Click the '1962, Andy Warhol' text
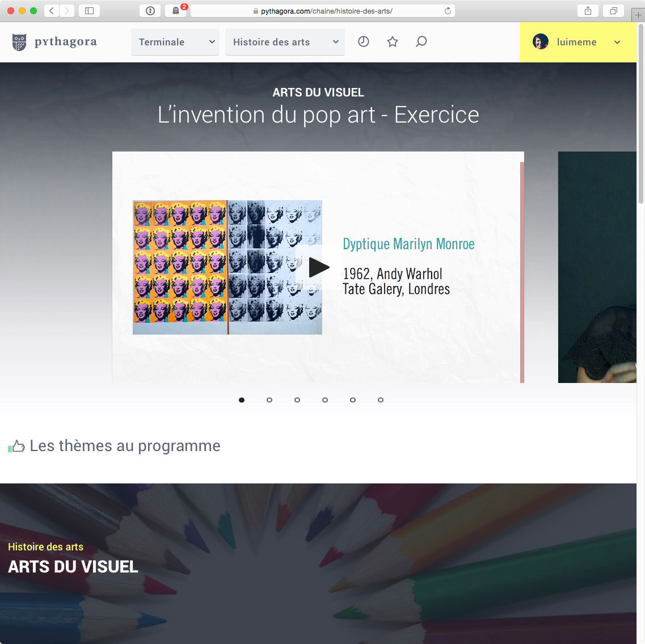Image resolution: width=645 pixels, height=644 pixels. (x=393, y=273)
